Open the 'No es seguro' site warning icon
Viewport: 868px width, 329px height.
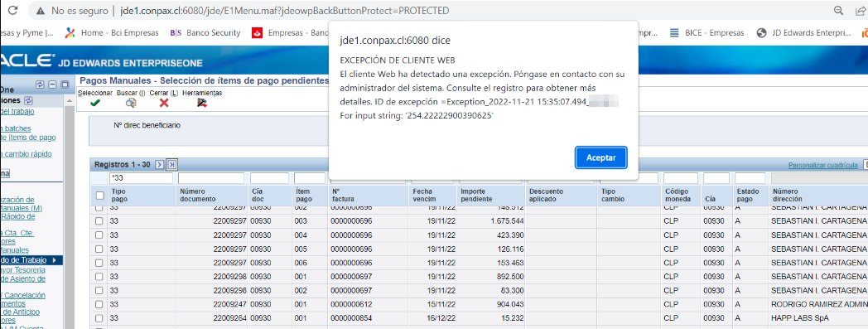tap(41, 11)
